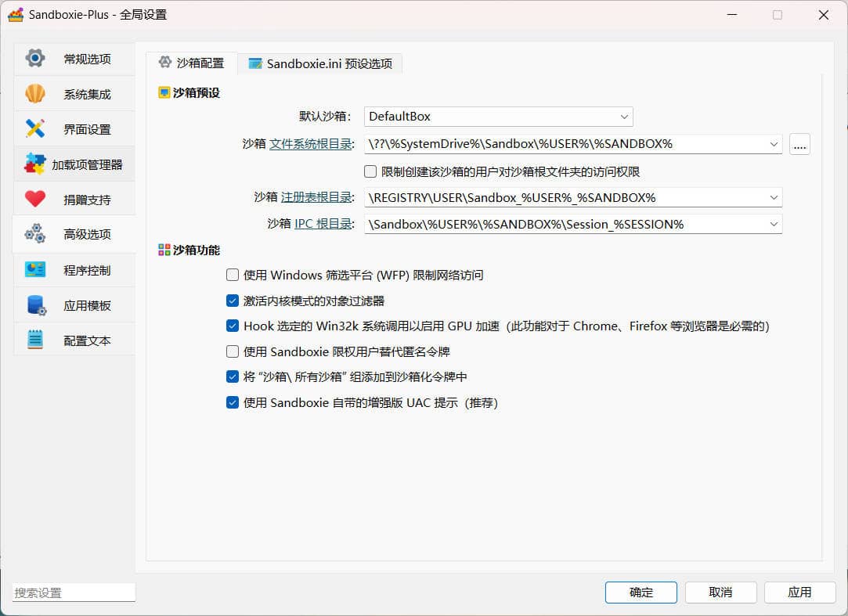Click the puzzle icon for 加载项管理器

35,164
